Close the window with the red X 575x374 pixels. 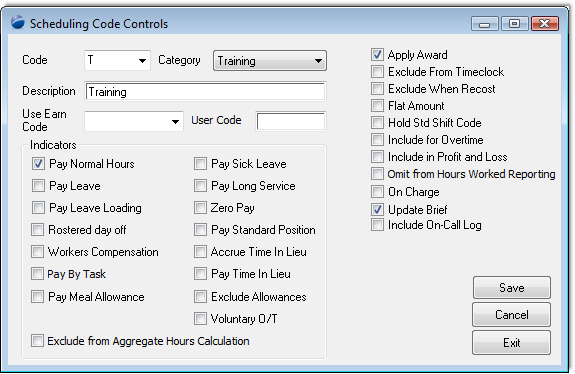545,24
